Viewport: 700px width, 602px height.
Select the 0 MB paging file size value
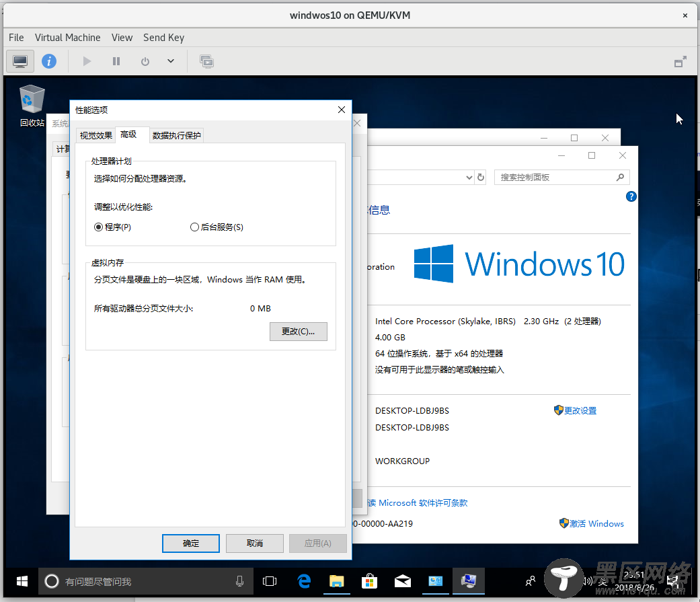click(x=260, y=309)
